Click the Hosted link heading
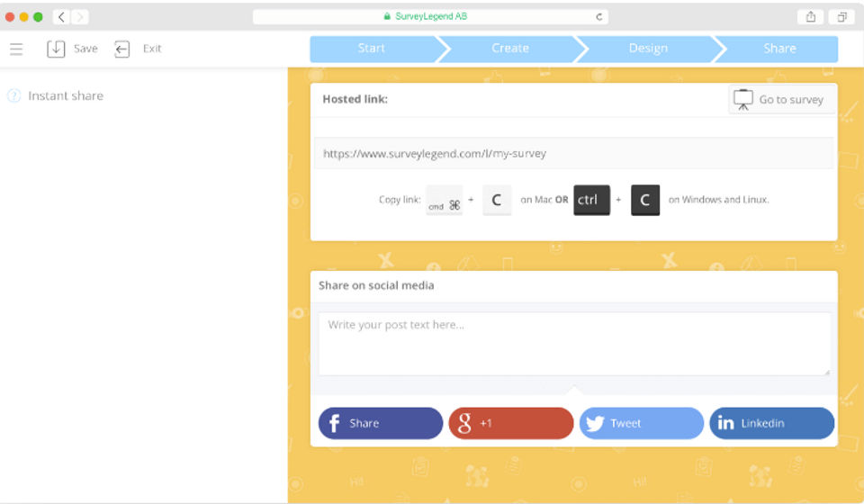This screenshot has height=504, width=864. coord(355,99)
